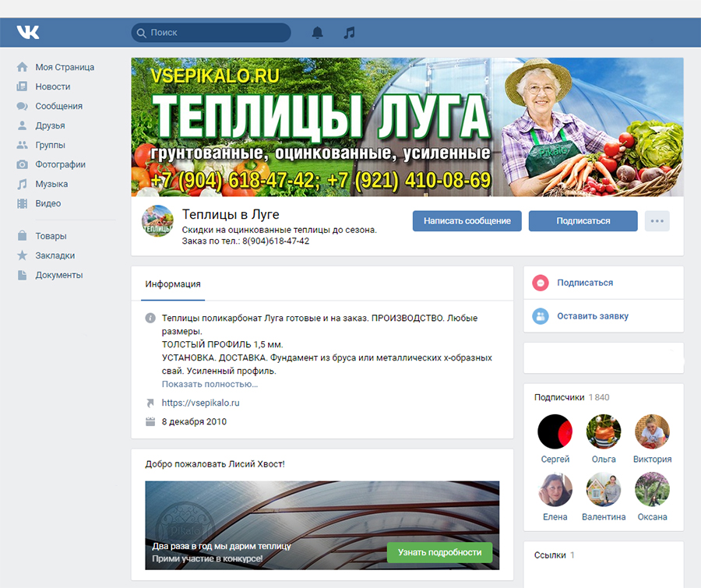This screenshot has width=701, height=588.
Task: Click the people icon beside Группы
Action: tap(22, 145)
